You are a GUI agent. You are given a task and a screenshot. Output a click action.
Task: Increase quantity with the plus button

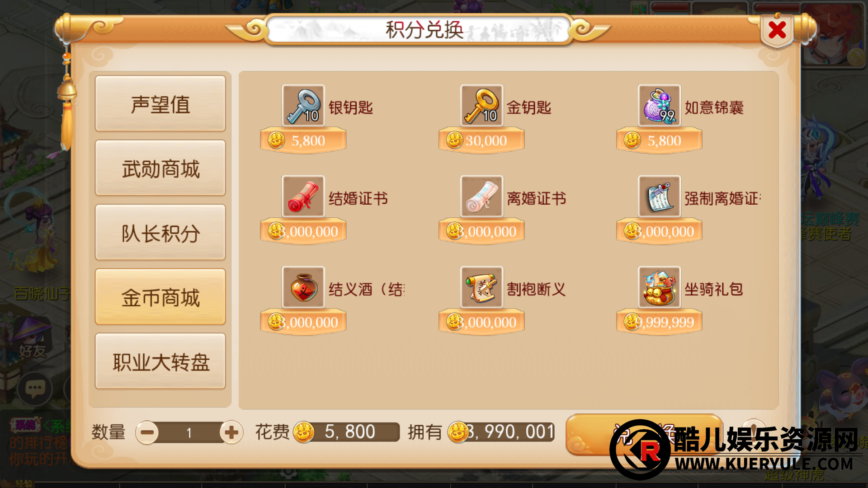(x=231, y=432)
